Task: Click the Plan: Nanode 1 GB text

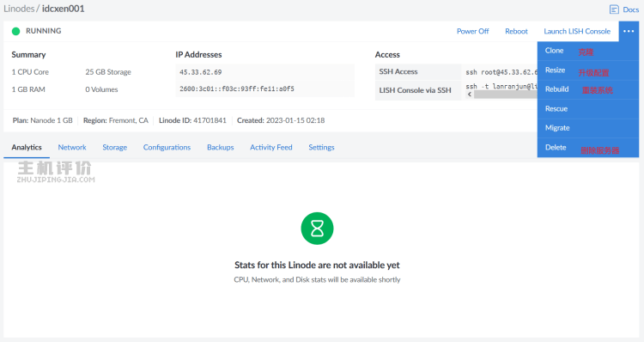Action: [42, 120]
